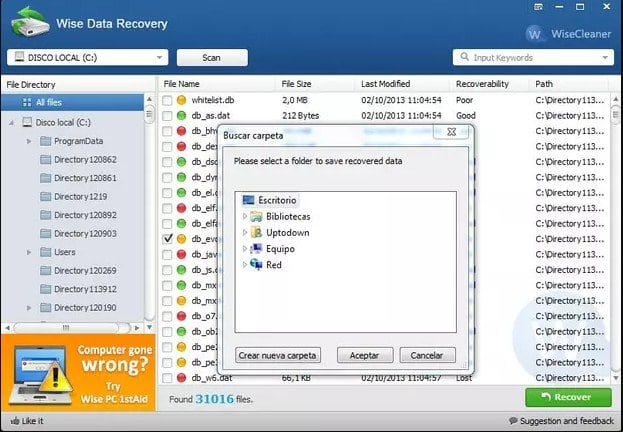Click the ProgramData folder icon
The height and width of the screenshot is (432, 623).
(x=46, y=141)
